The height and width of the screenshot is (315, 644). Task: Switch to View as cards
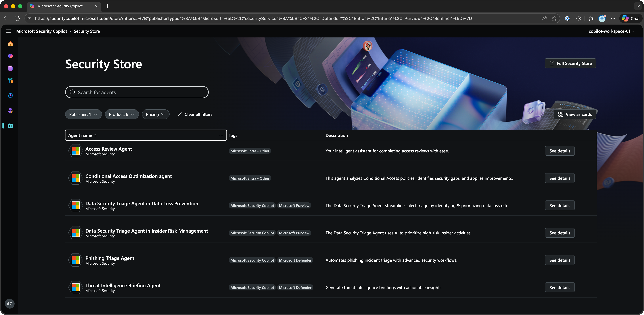[575, 114]
